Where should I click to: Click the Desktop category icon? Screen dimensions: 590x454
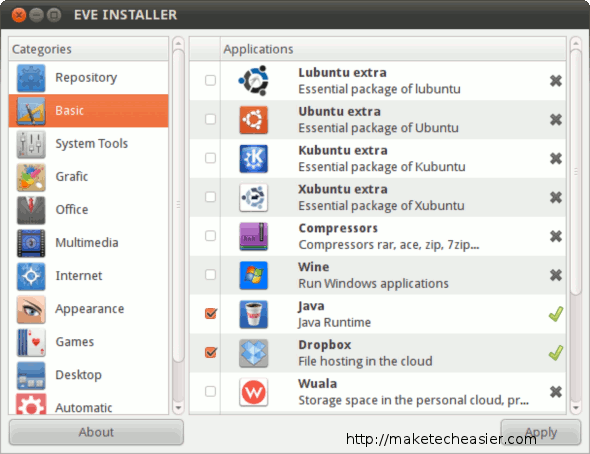[x=31, y=376]
